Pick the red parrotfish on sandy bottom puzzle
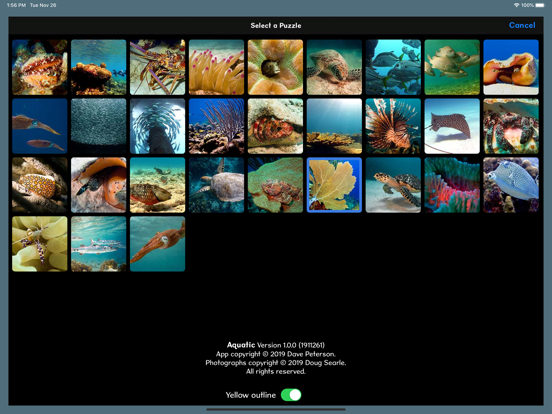The image size is (552, 414). pyautogui.click(x=157, y=185)
